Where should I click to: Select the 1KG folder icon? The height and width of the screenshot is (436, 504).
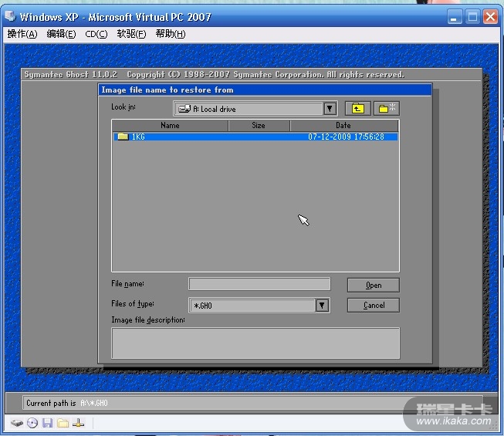[123, 137]
